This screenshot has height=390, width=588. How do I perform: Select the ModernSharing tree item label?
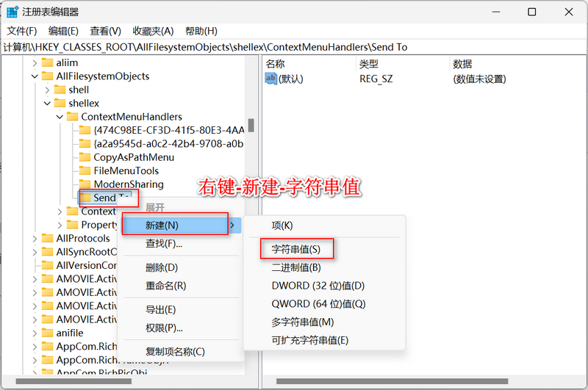pyautogui.click(x=129, y=184)
